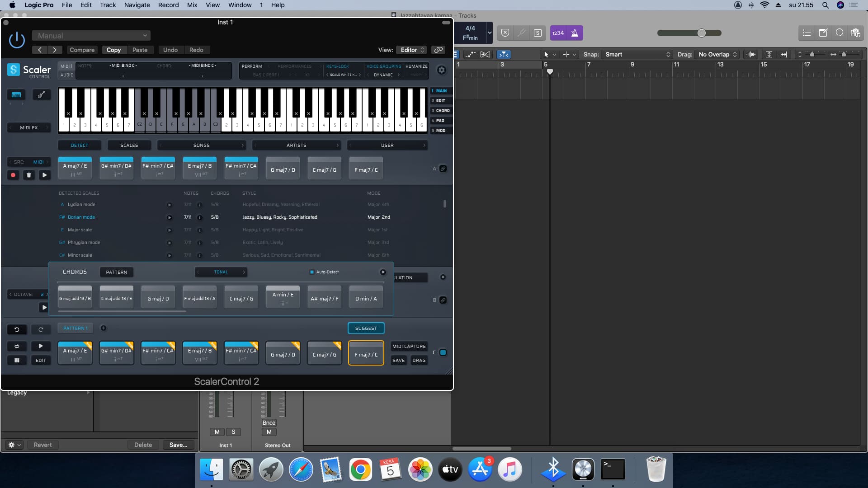Solo the Inst 1 channel strip
Screen dimensions: 868x488
click(233, 432)
